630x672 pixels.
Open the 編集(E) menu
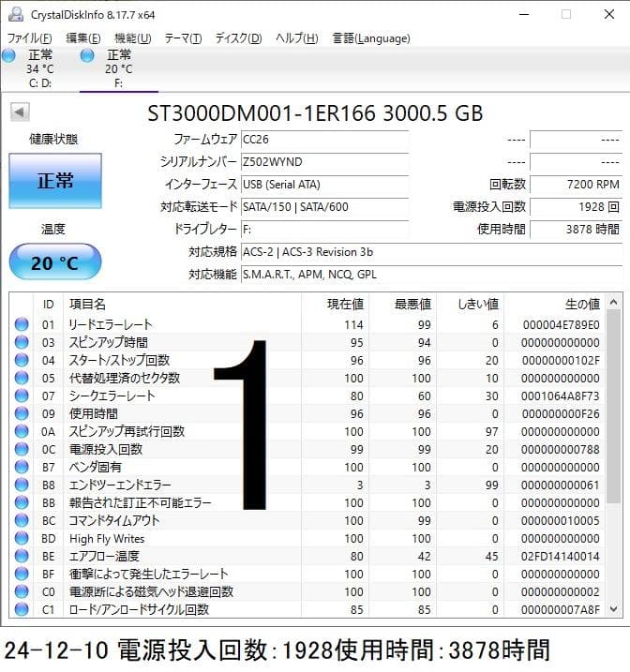pyautogui.click(x=83, y=38)
